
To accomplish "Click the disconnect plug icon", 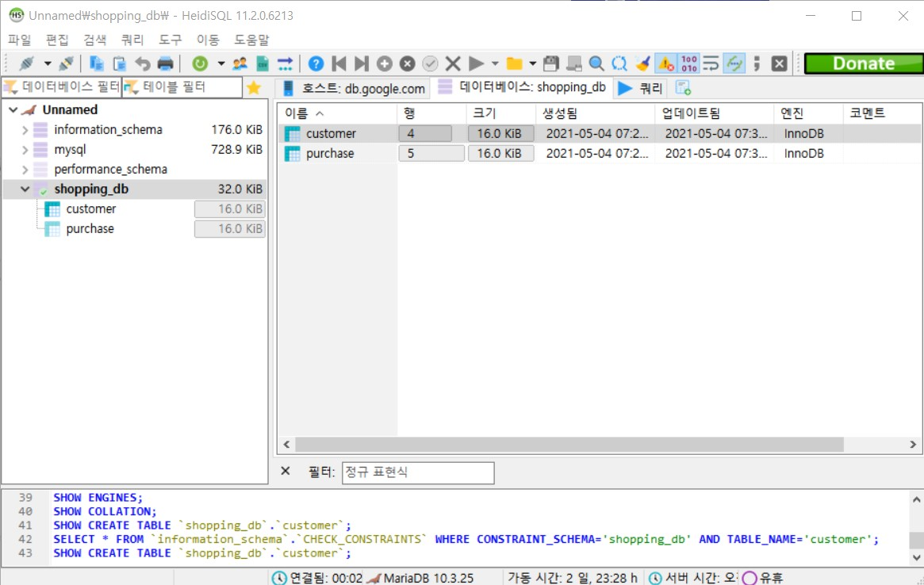I will [66, 63].
